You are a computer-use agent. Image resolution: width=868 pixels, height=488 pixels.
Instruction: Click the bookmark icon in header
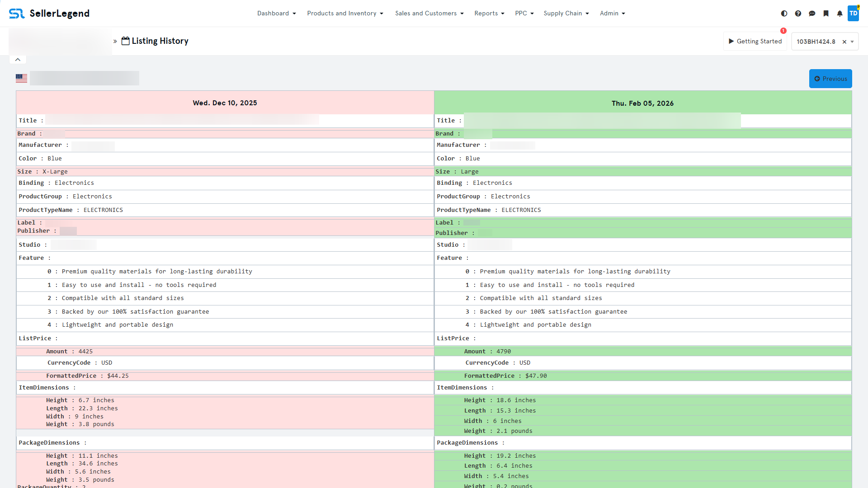coord(826,14)
